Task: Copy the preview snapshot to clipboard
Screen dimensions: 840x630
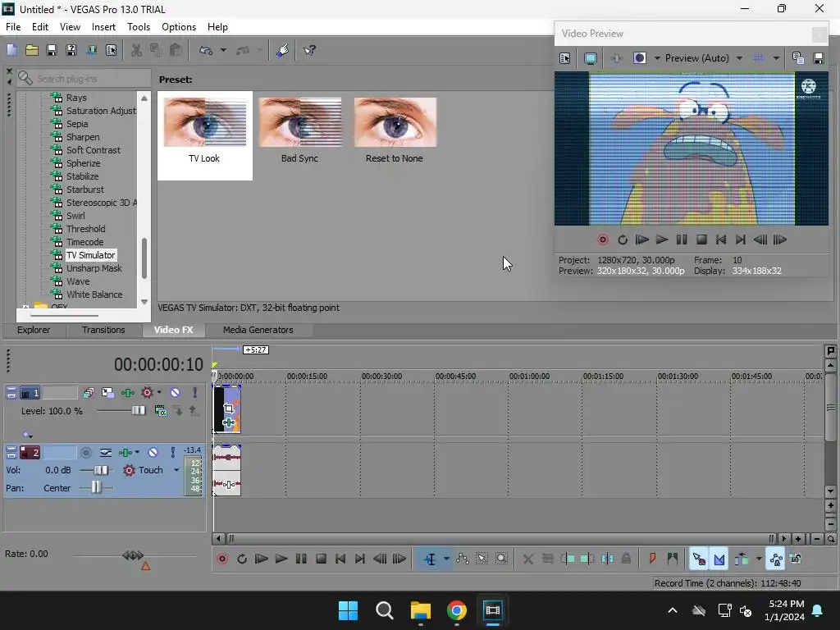Action: (x=798, y=58)
